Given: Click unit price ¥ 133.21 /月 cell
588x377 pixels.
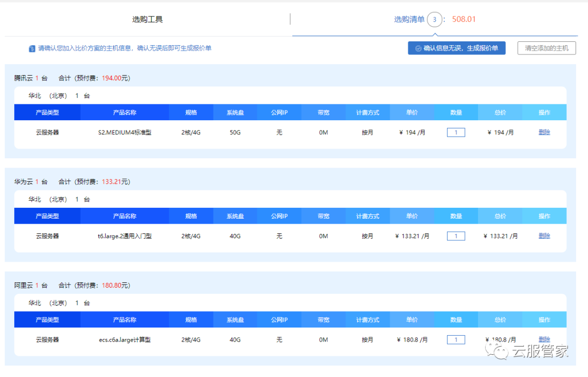Looking at the screenshot, I should click(412, 236).
